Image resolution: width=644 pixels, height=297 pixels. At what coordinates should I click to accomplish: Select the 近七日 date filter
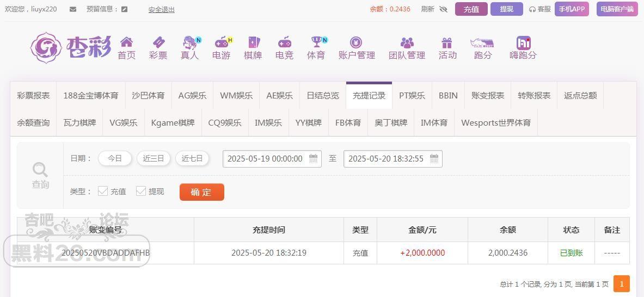coord(192,158)
